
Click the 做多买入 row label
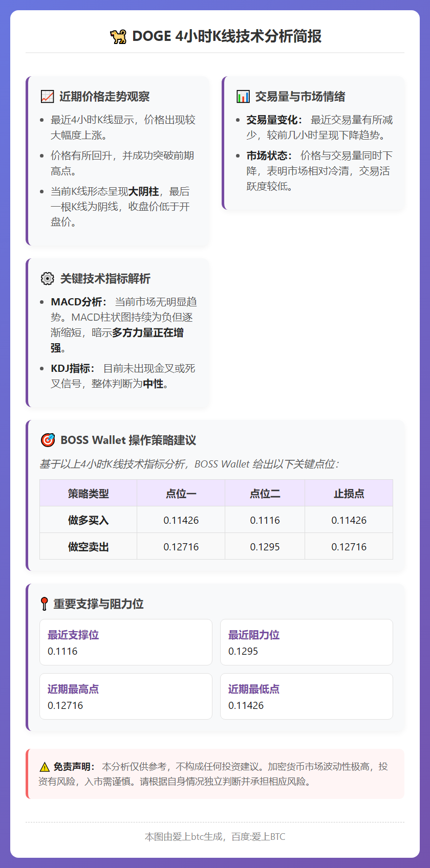[x=89, y=520]
